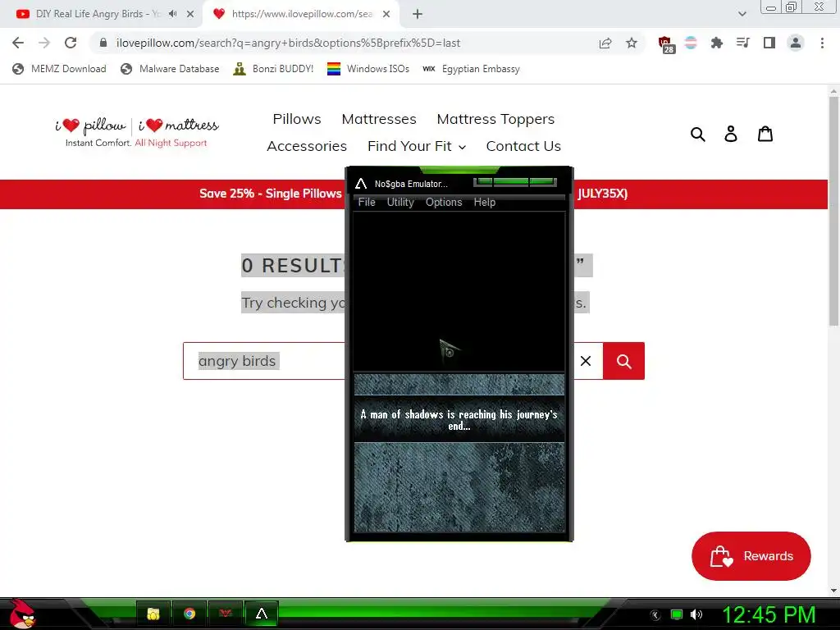Open the uBlock Origin extension
The width and height of the screenshot is (840, 630).
[x=665, y=44]
